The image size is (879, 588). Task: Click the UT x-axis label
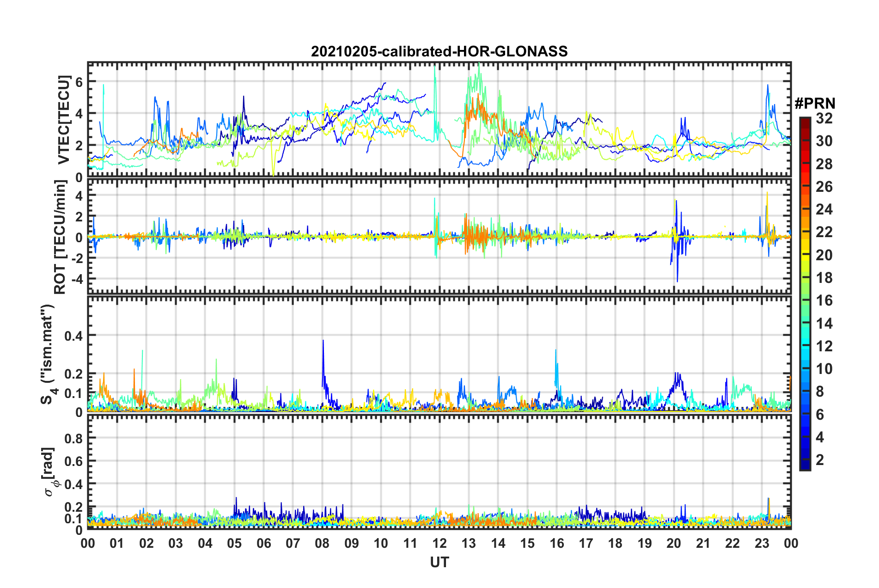(x=439, y=562)
